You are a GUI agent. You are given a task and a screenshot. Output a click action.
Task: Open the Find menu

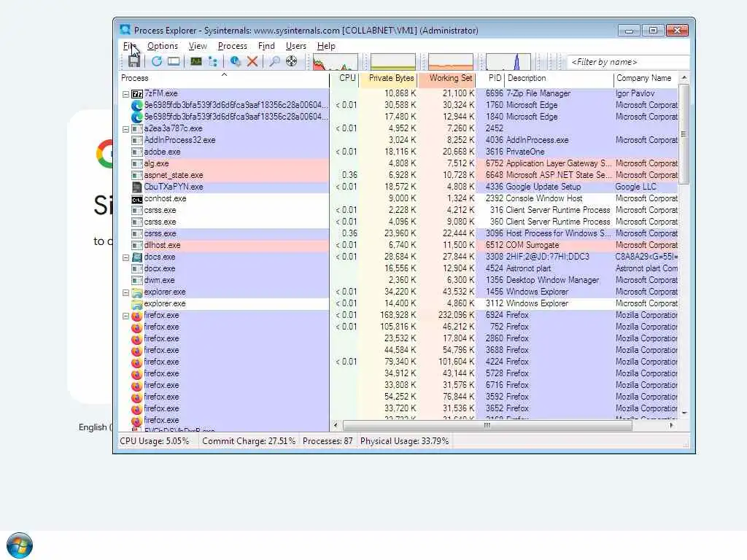click(266, 46)
